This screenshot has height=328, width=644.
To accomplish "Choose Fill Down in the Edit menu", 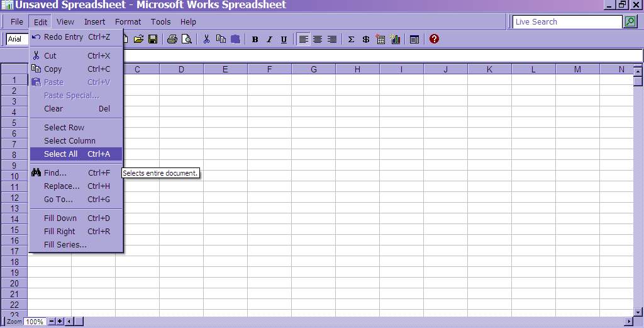I will (x=76, y=218).
